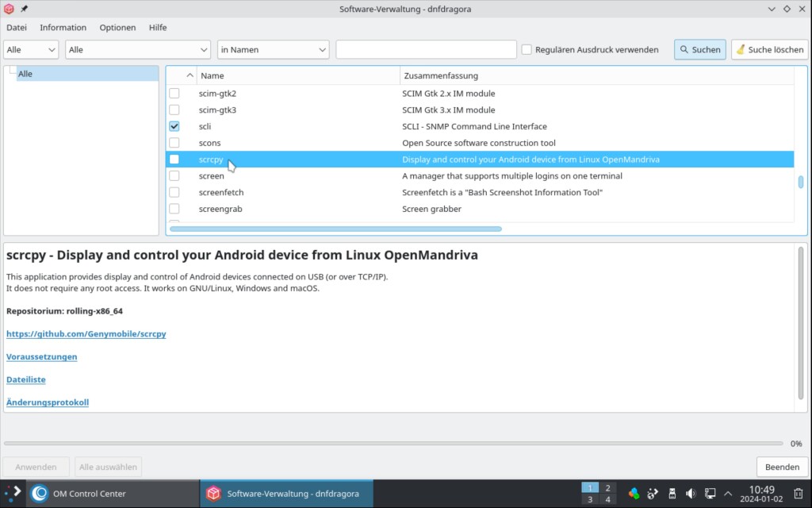This screenshot has height=508, width=812.
Task: Tick the scim-gtk2 package checkbox
Action: pos(174,94)
